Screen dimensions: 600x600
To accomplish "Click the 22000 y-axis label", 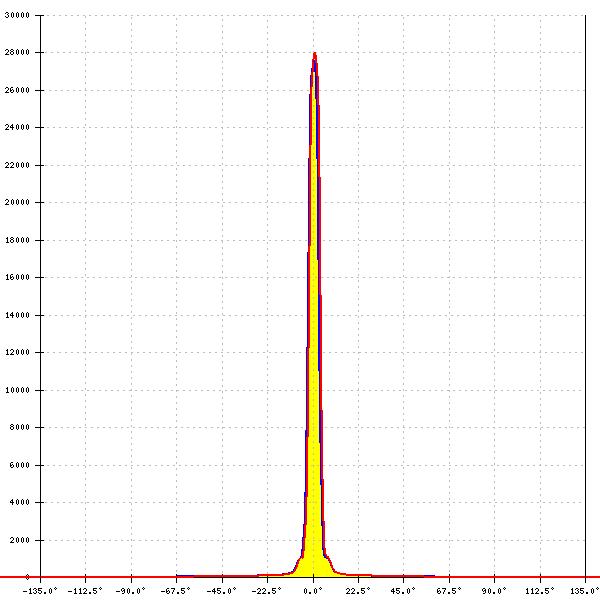I will pyautogui.click(x=17, y=165).
